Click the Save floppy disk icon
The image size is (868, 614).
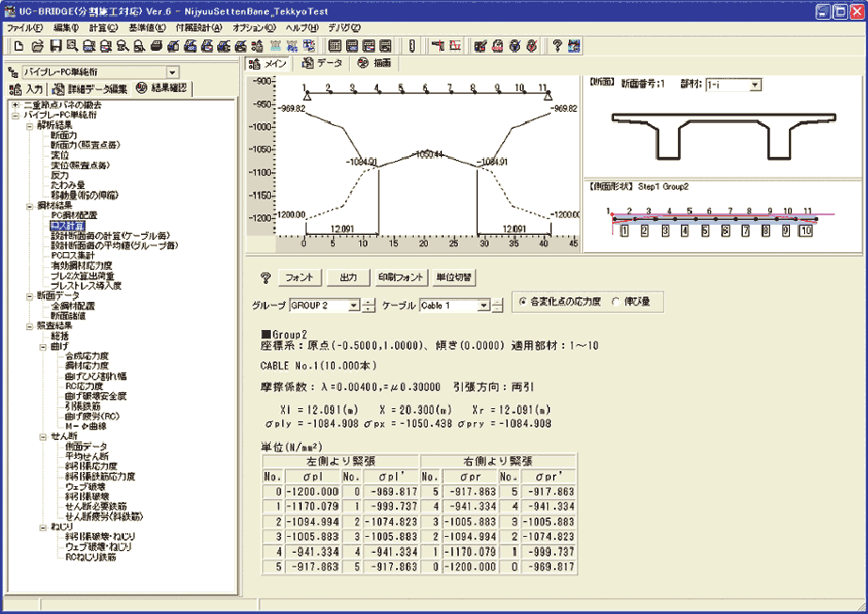pyautogui.click(x=55, y=46)
